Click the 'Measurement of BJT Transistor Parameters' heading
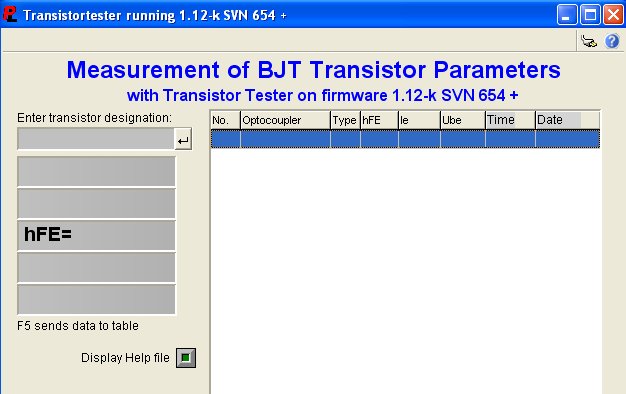626x394 pixels. (x=313, y=70)
